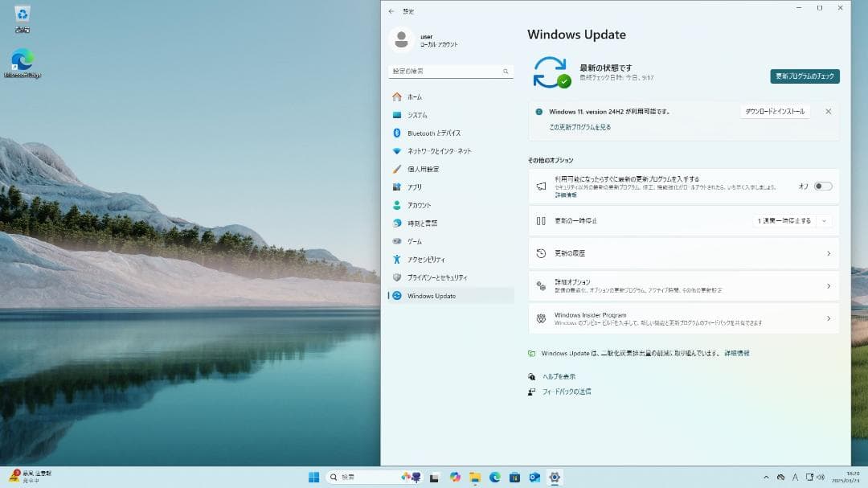Open アプリ settings from the sidebar
Viewport: 868px width, 488px height.
click(397, 187)
